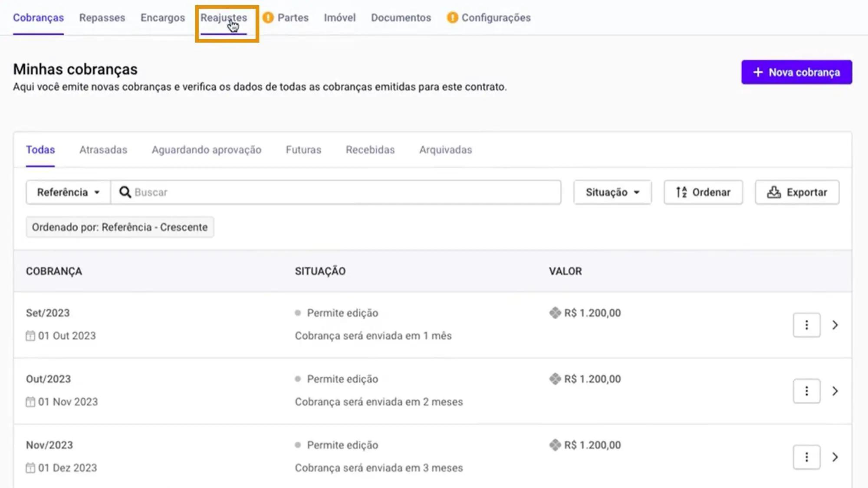Click the status dot for Out/2023

[x=298, y=379]
